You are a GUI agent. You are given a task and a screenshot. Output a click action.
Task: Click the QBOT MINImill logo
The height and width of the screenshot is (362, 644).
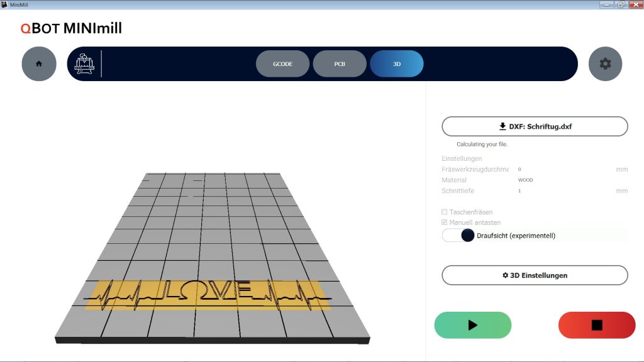tap(71, 28)
